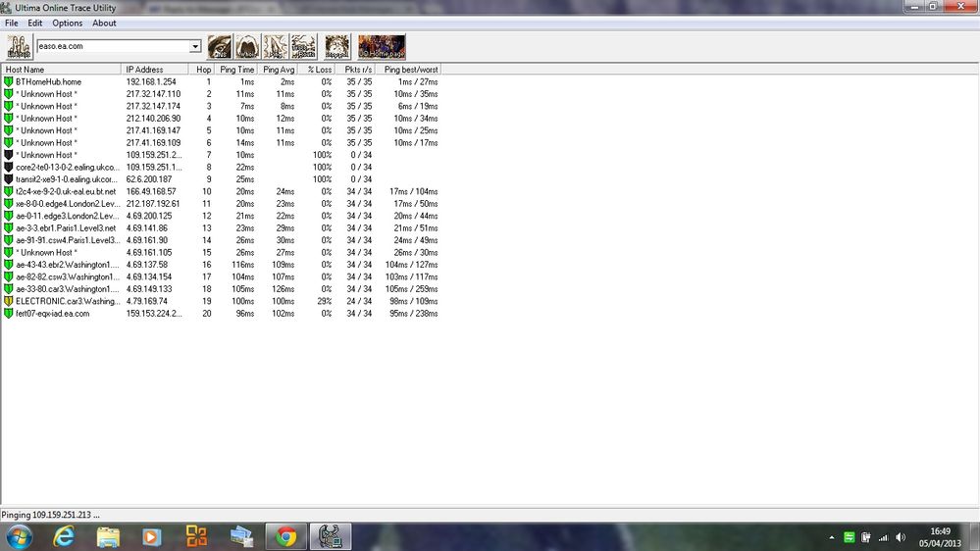Click the black shield beside transit2-xe9-1-0.ealing
Image resolution: width=980 pixels, height=551 pixels.
pyautogui.click(x=8, y=179)
